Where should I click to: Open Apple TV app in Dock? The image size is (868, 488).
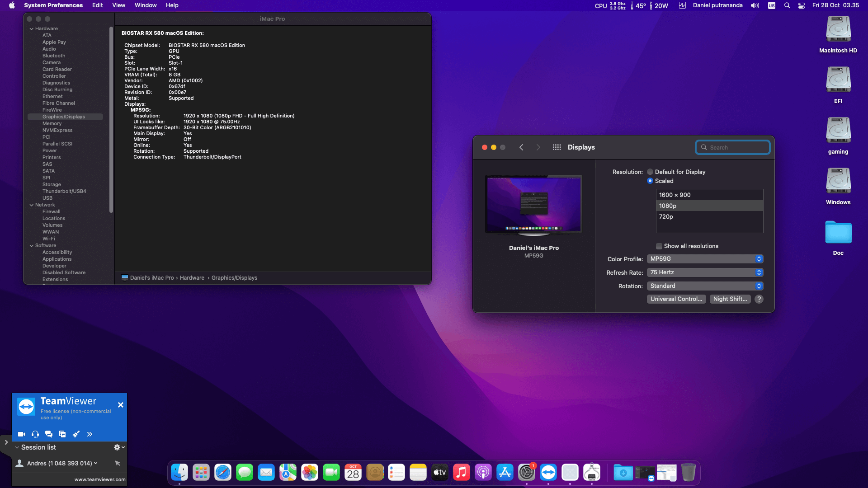click(x=440, y=473)
